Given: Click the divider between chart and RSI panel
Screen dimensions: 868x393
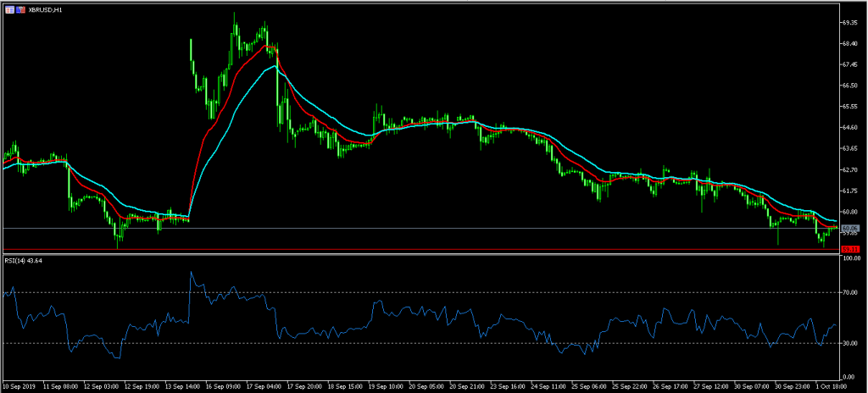Looking at the screenshot, I should [424, 253].
